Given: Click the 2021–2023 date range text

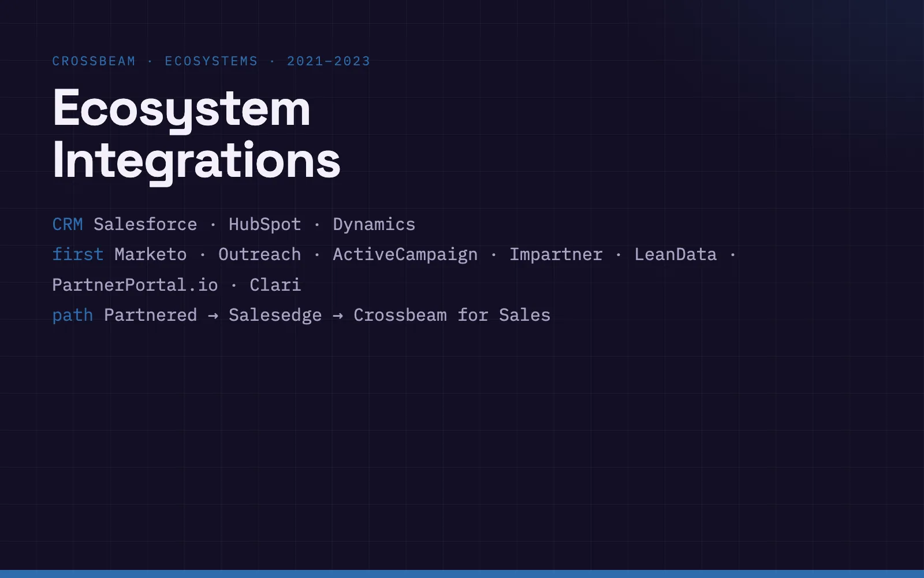Looking at the screenshot, I should [329, 61].
